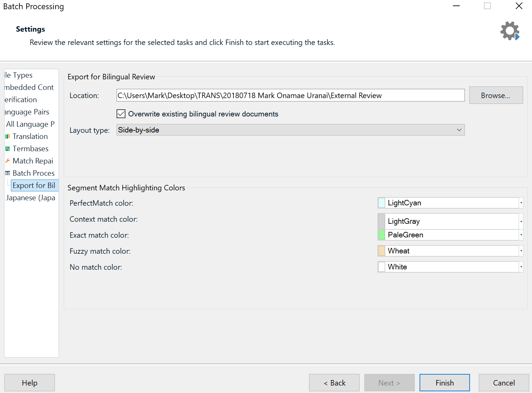This screenshot has height=393, width=532.
Task: Select the Verification tree item
Action: click(x=21, y=100)
